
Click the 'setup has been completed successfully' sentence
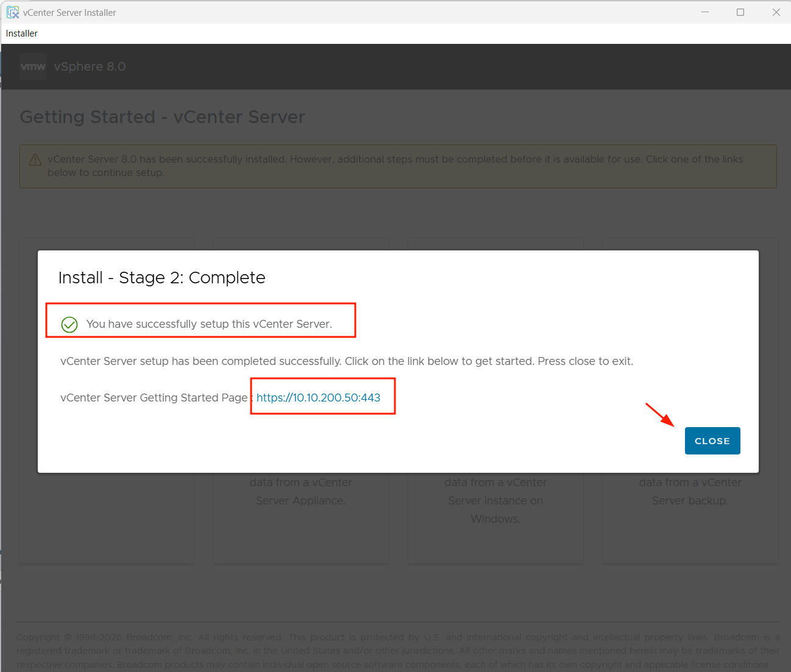click(347, 361)
